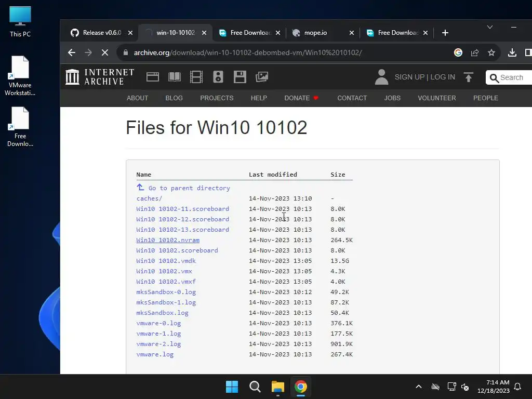Share this page via the share icon
The width and height of the screenshot is (532, 399).
475,52
